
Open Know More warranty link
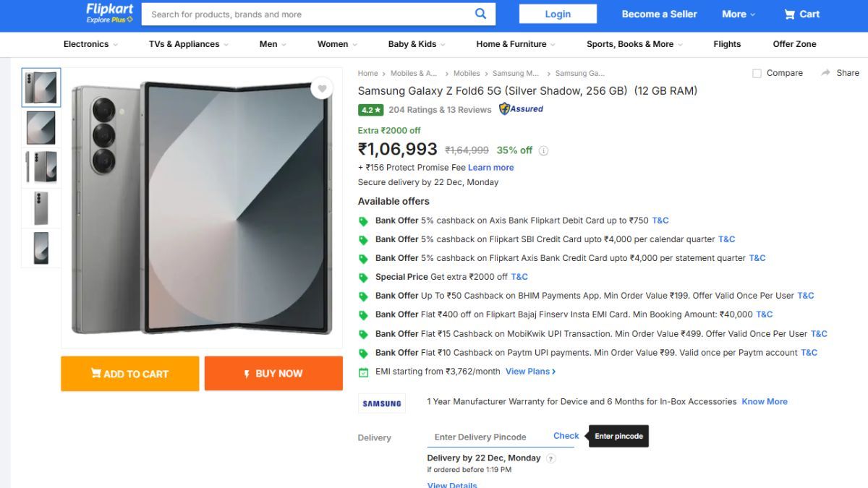[765, 402]
